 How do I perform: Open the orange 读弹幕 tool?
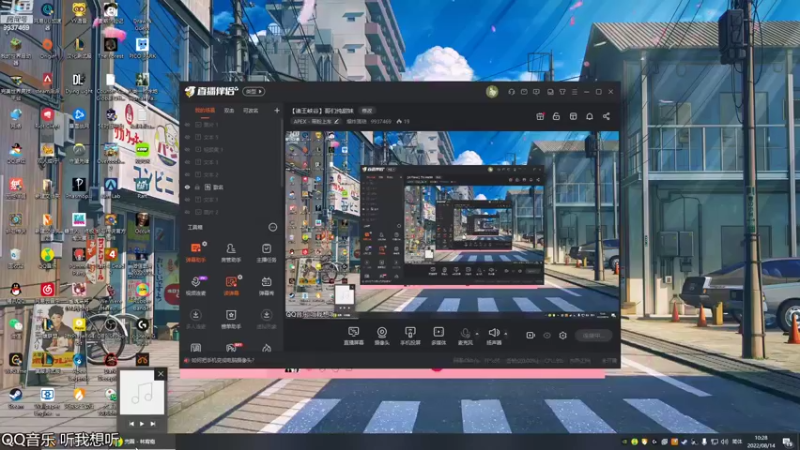[231, 286]
